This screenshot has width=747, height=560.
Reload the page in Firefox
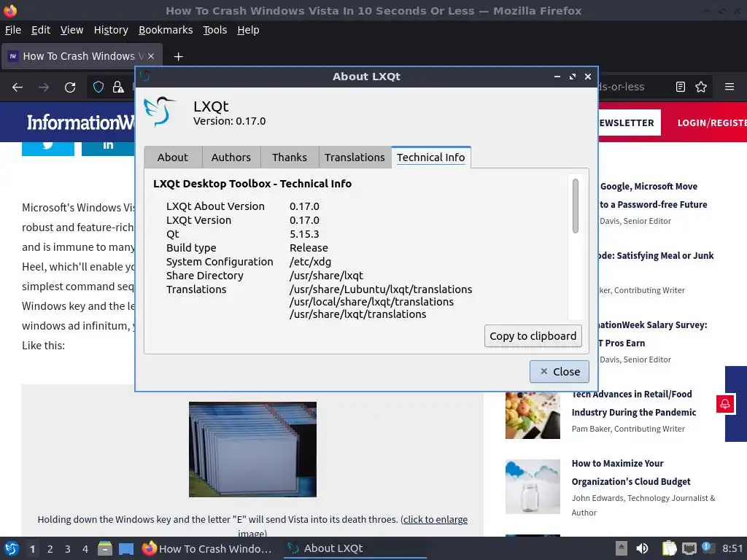tap(70, 87)
